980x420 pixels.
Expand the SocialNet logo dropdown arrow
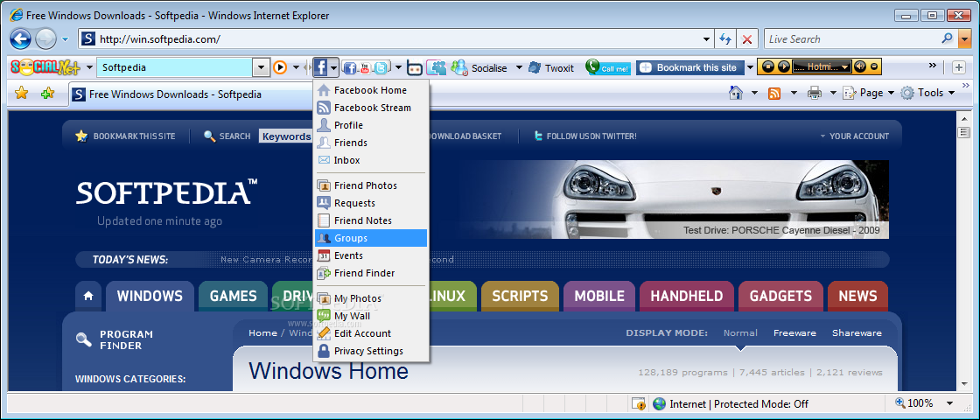(x=89, y=67)
